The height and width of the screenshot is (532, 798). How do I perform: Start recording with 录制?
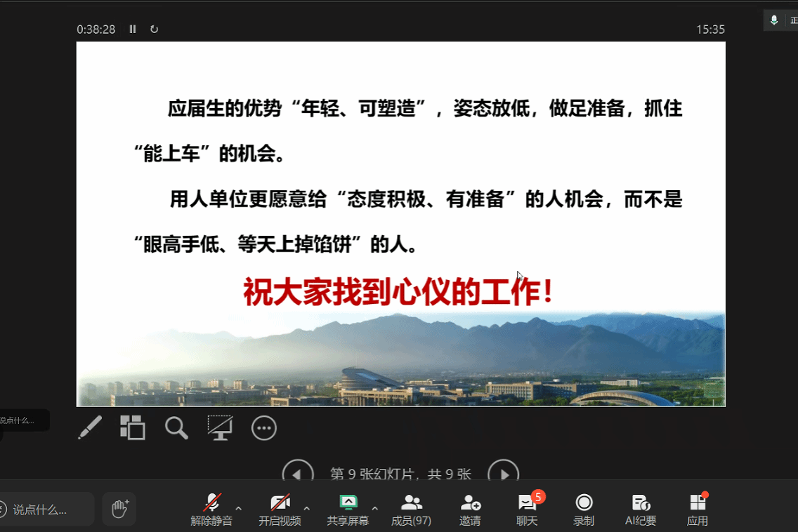(584, 509)
